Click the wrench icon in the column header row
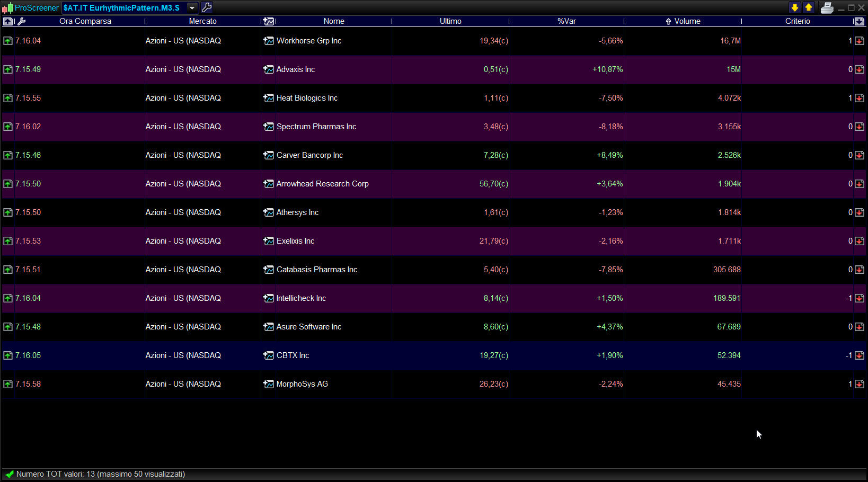Image resolution: width=868 pixels, height=482 pixels. [x=22, y=21]
